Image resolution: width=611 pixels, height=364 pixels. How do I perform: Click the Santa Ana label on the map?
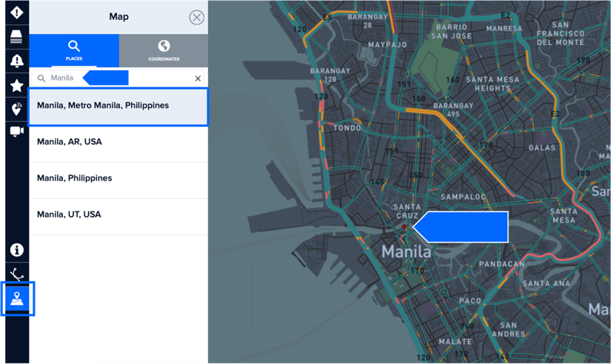click(x=547, y=283)
